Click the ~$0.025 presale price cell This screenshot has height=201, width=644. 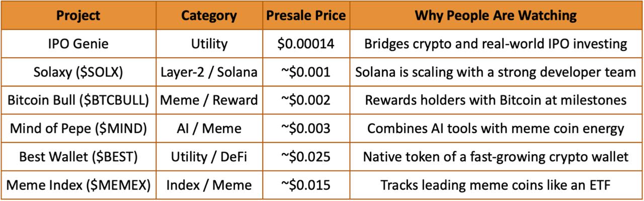click(x=306, y=157)
